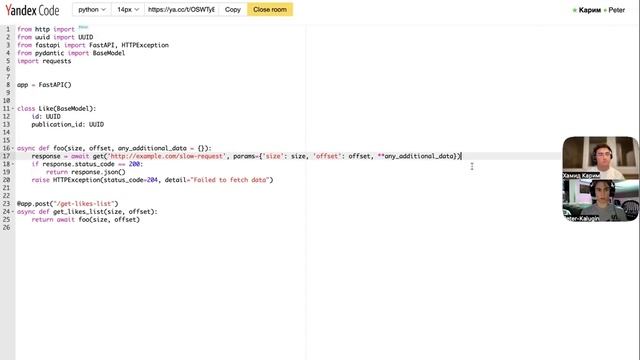Collapse the if block fold arrow on line 18
This screenshot has width=640, height=360.
pyautogui.click(x=13, y=164)
